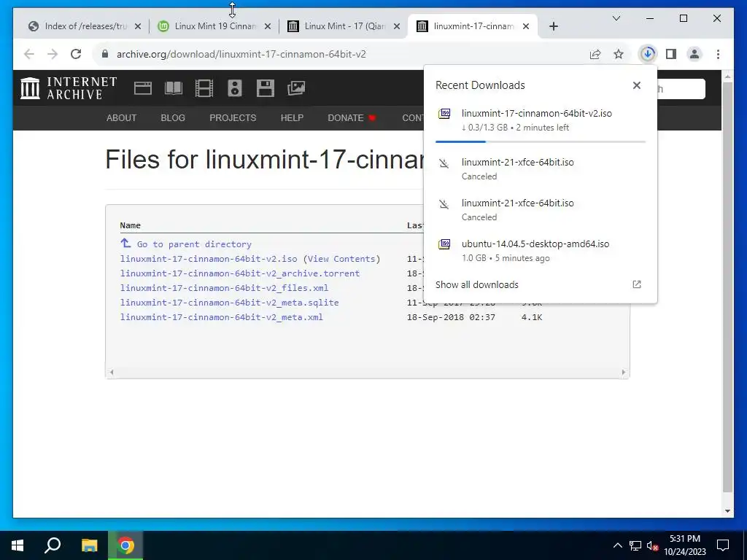Open the Chrome profile avatar
Image resolution: width=747 pixels, height=560 pixels.
pos(694,54)
